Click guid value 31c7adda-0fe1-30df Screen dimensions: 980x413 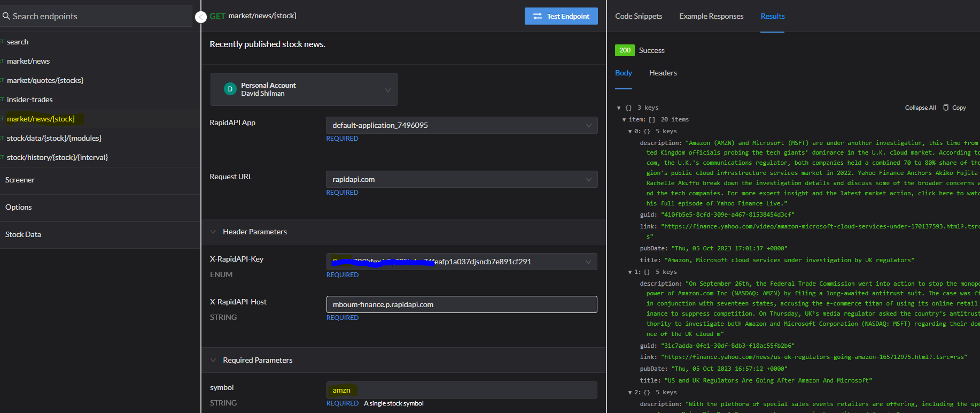(727, 346)
